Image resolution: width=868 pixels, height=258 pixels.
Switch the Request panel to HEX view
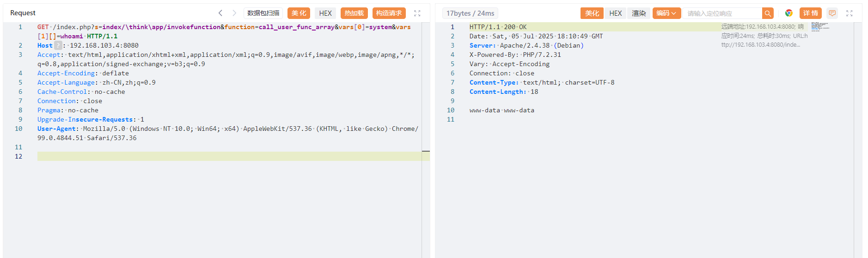325,13
